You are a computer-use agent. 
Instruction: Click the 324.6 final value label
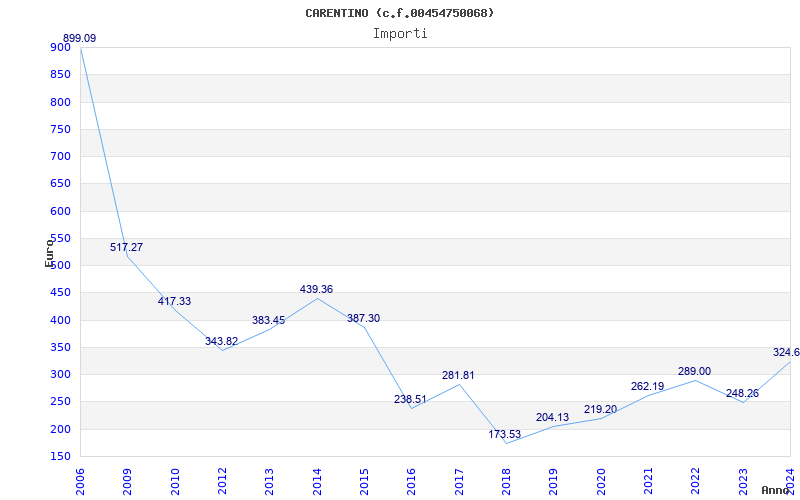click(x=786, y=353)
